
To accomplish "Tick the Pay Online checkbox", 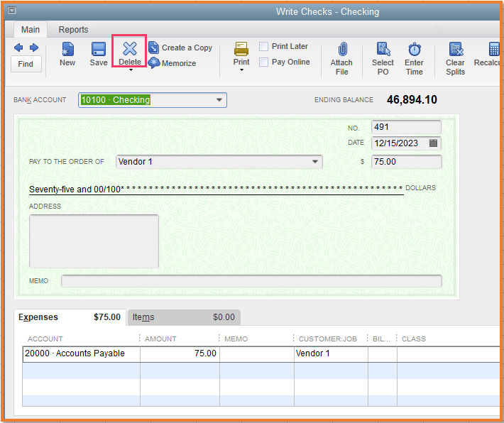I will (263, 62).
